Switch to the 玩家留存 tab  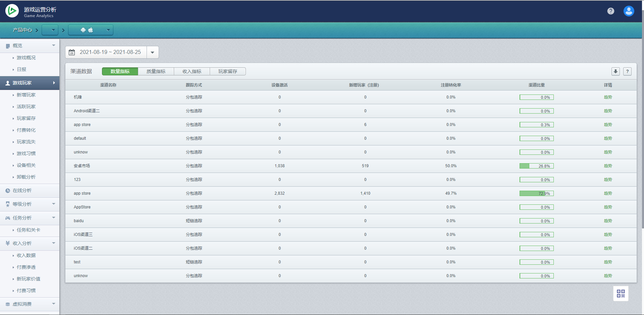(x=228, y=71)
